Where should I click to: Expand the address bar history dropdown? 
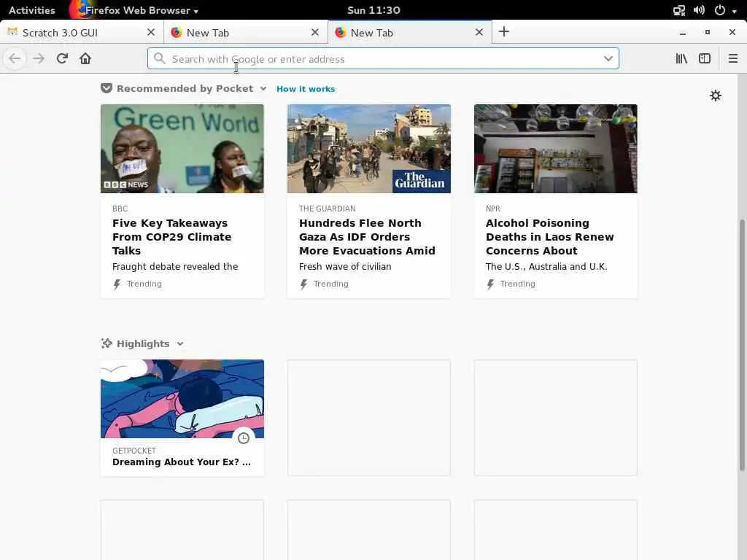608,58
